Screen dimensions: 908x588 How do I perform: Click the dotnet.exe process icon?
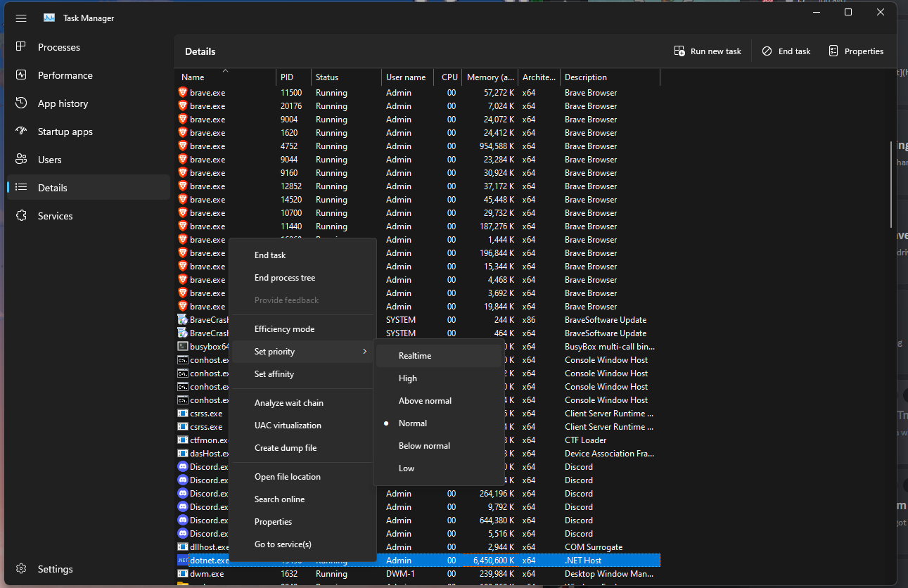click(183, 561)
